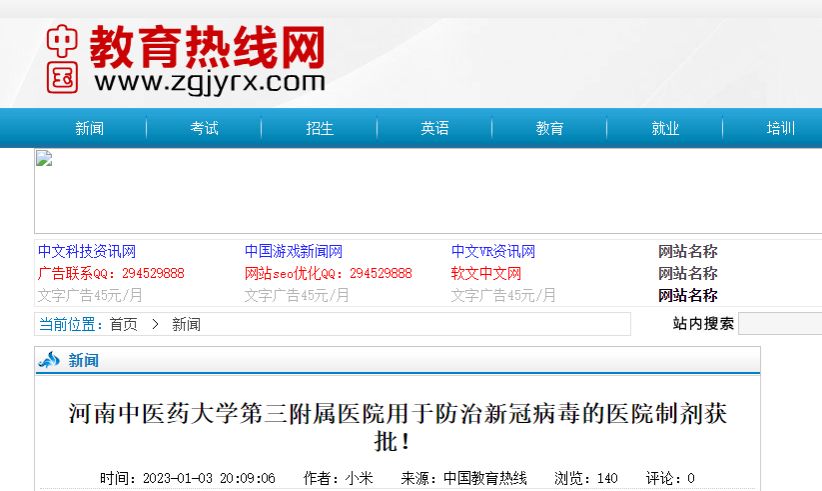Click 新闻 in the breadcrumb path
This screenshot has height=491, width=822.
coord(186,324)
